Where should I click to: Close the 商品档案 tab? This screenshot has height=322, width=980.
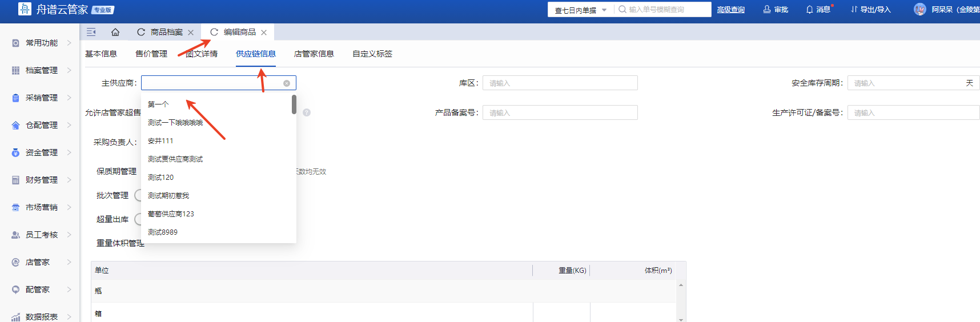(x=191, y=33)
